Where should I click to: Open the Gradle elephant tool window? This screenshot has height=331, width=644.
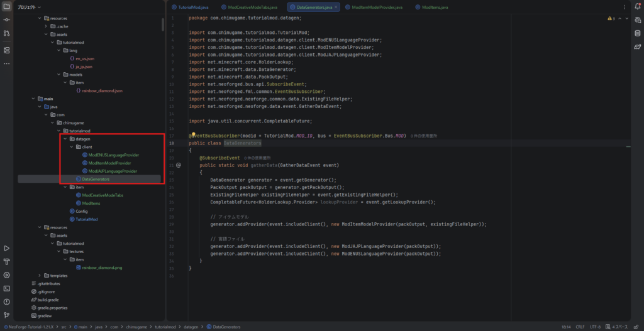coord(636,46)
